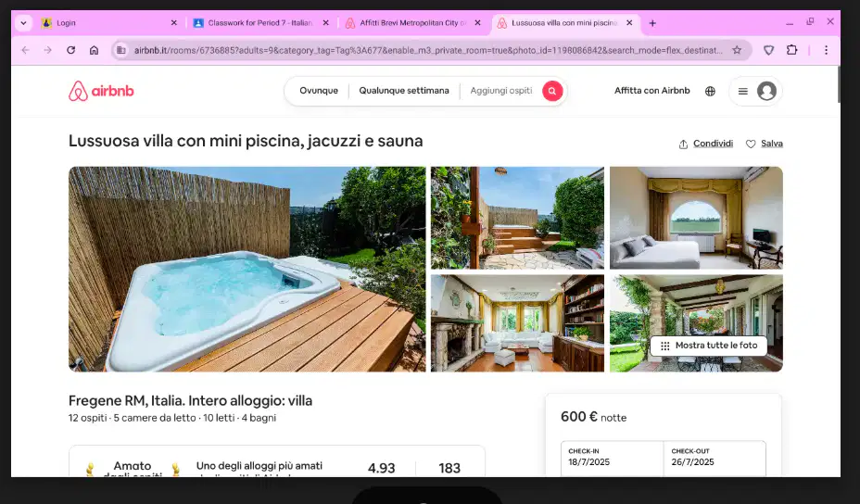This screenshot has height=504, width=860.
Task: Click the Salva heart icon
Action: tap(751, 145)
